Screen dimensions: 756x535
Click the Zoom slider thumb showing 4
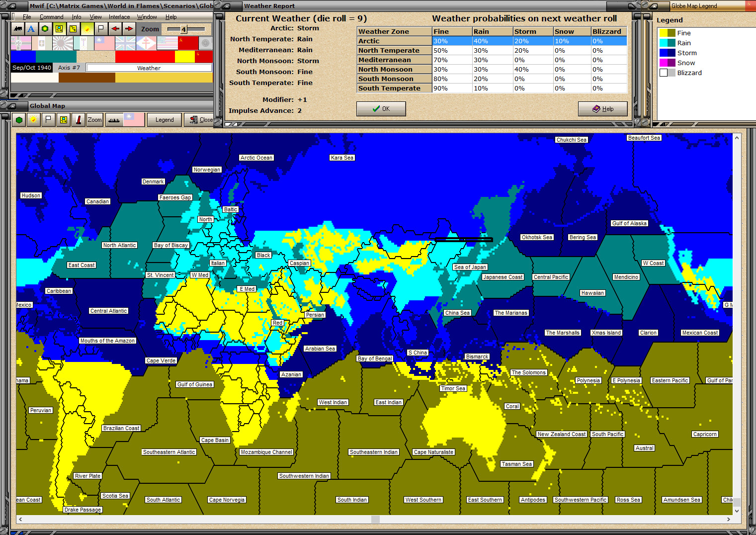(x=183, y=29)
